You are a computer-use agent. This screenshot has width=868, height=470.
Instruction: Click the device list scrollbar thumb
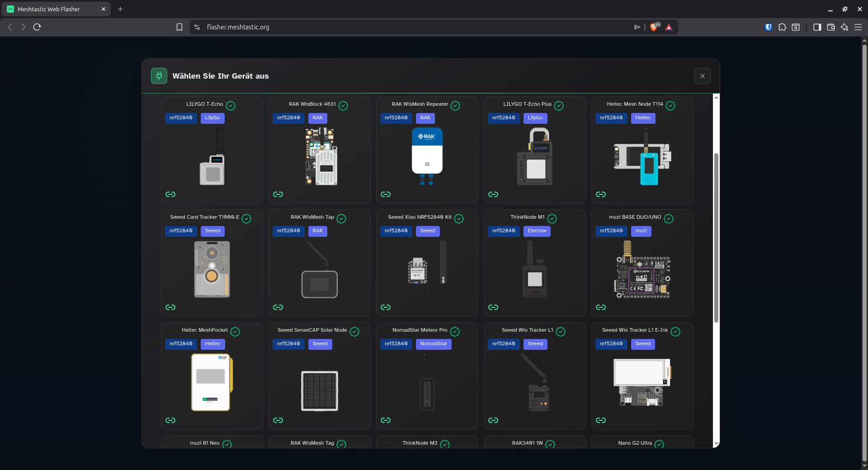pyautogui.click(x=716, y=237)
